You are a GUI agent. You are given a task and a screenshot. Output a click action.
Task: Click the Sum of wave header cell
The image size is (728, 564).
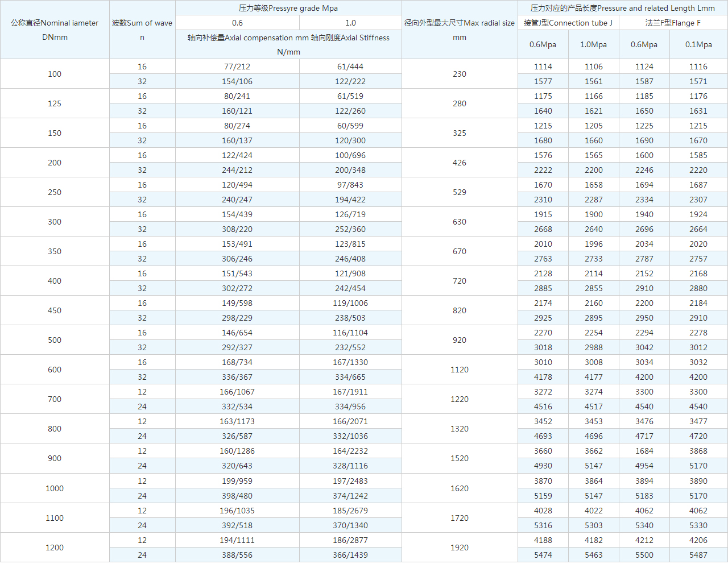[x=142, y=30]
